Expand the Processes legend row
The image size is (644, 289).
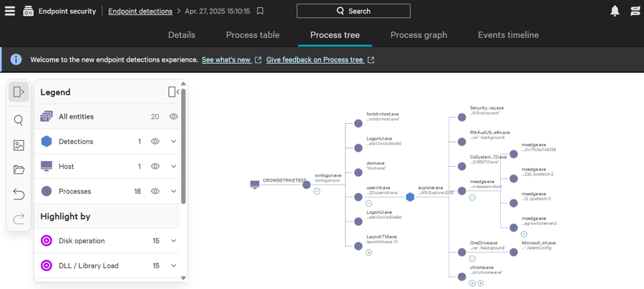click(x=173, y=191)
